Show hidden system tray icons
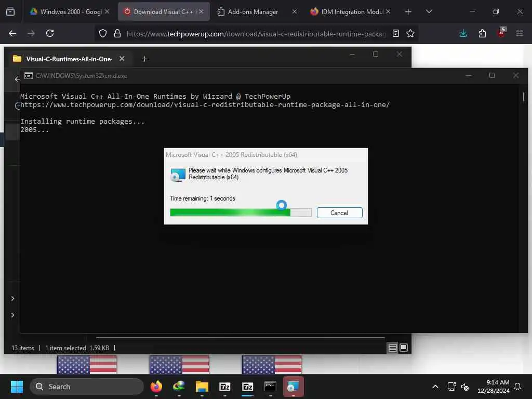This screenshot has width=532, height=399. point(435,387)
